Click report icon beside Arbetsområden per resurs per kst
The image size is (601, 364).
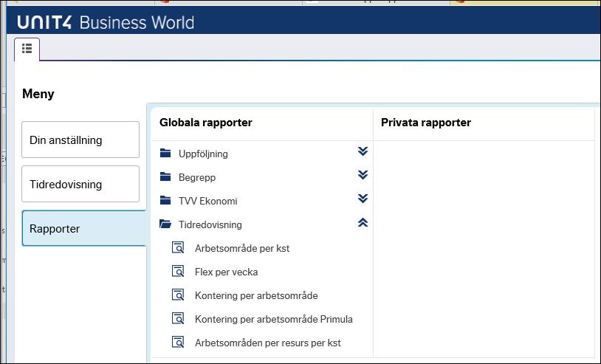(x=178, y=342)
